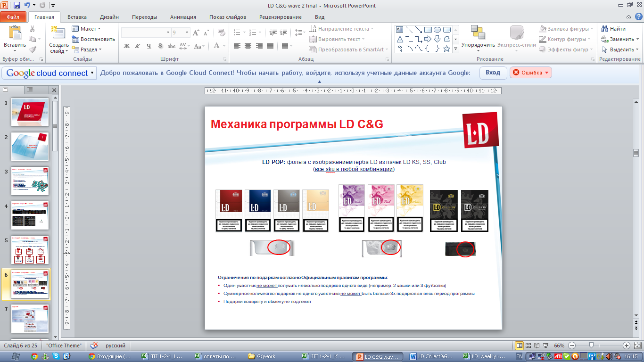Select slide 4 thumbnail
Viewport: 644px width, 362px height.
(30, 215)
